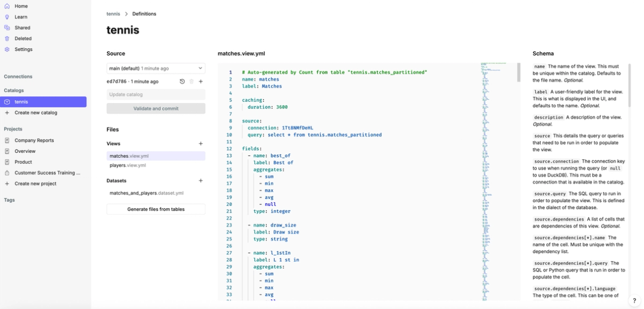Open the Company Reports project icon
Image resolution: width=644 pixels, height=309 pixels.
[x=7, y=140]
